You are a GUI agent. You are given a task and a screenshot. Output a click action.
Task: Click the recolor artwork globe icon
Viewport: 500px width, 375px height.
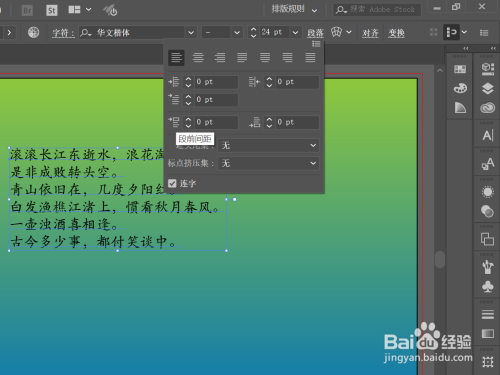(x=33, y=32)
